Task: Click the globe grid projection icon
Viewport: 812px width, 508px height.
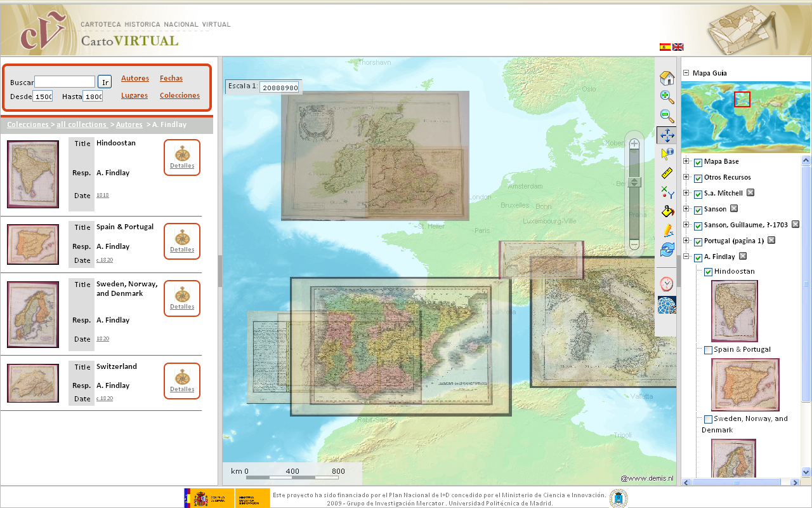Action: tap(667, 305)
